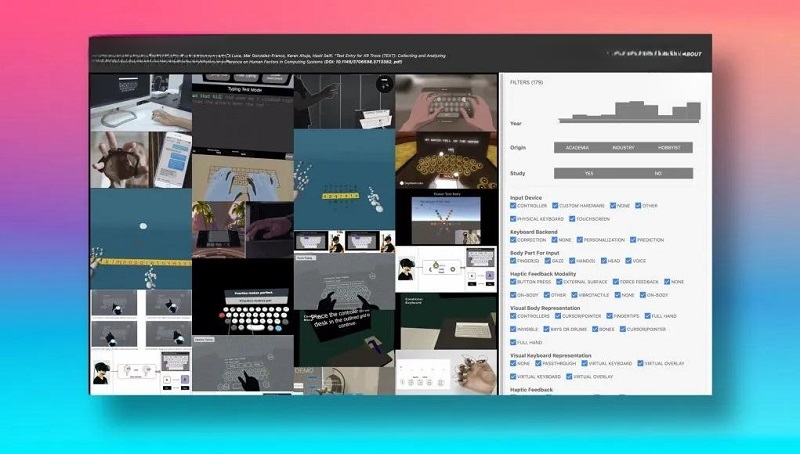Open the iMac desk keyboard thumbnail
Screen dimensions: 800x454
tap(141, 103)
